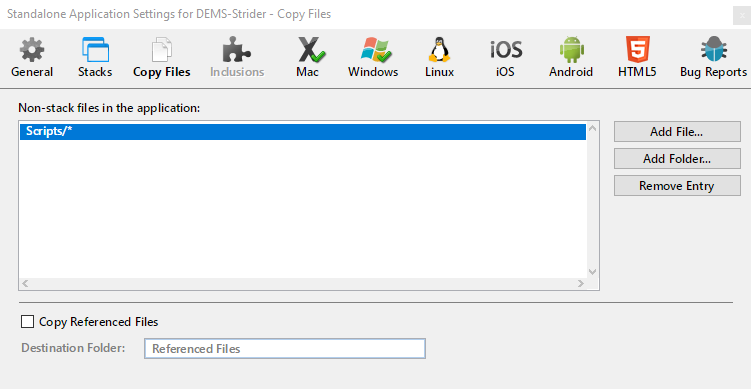This screenshot has height=389, width=751.
Task: Open the General settings gear icon
Action: pyautogui.click(x=32, y=50)
